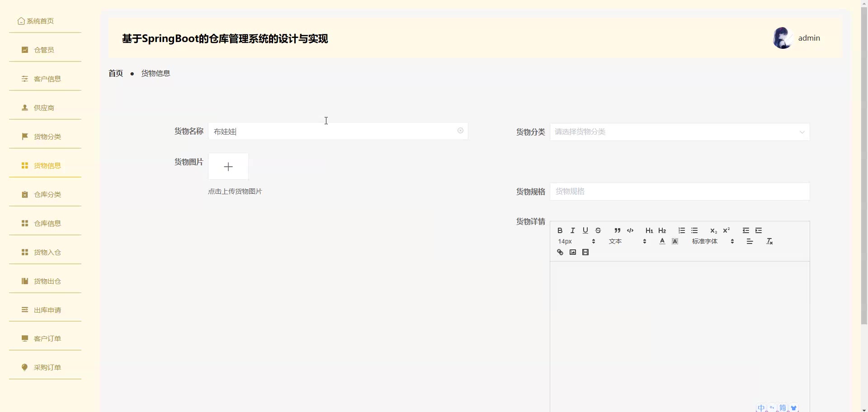This screenshot has height=412, width=868.
Task: Insert a blockquote in the editor
Action: coord(617,230)
